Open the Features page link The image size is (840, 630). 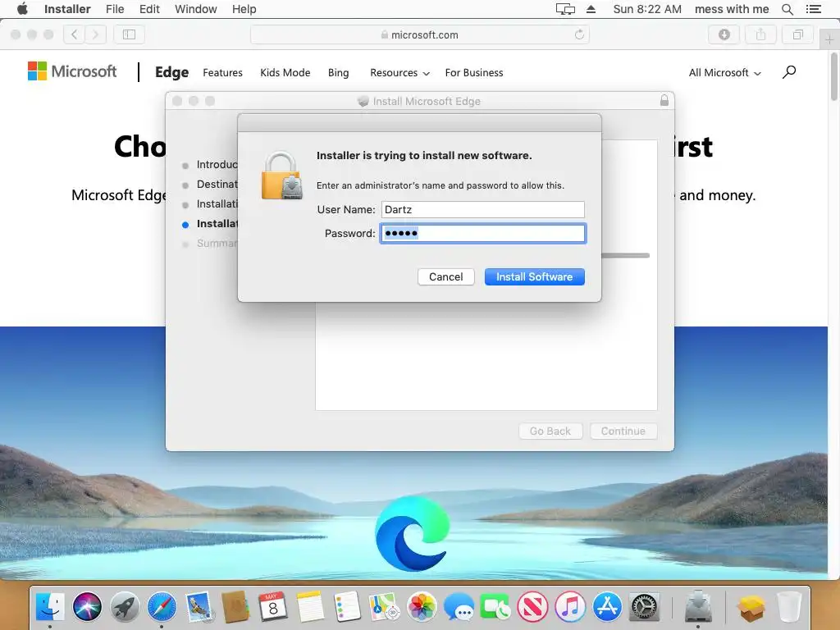click(x=222, y=73)
